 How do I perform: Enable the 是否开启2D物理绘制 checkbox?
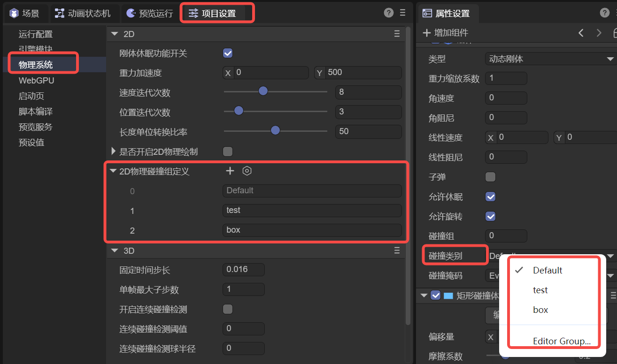tap(228, 152)
